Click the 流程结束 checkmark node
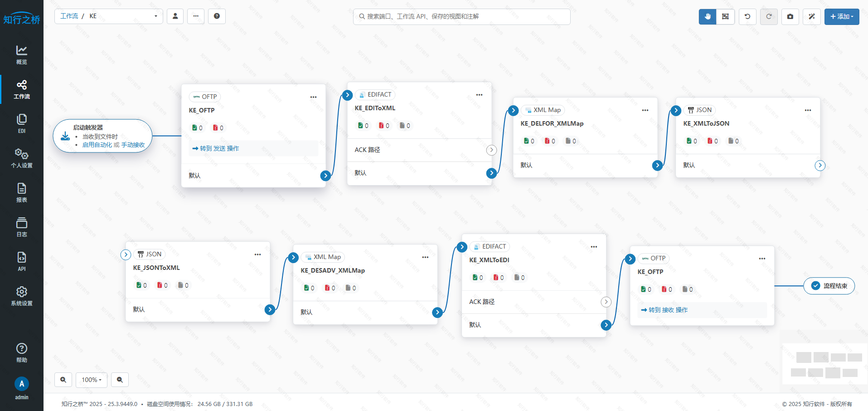The height and width of the screenshot is (411, 868). click(x=829, y=286)
